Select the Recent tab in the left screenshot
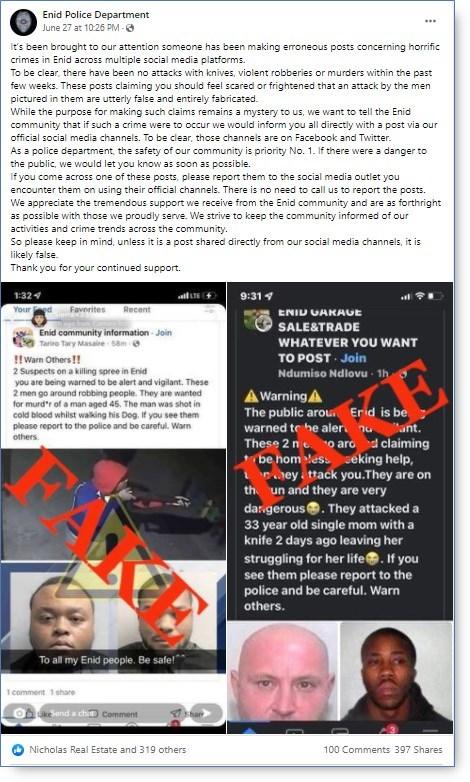Viewport: 470px width, 782px height. 137,309
